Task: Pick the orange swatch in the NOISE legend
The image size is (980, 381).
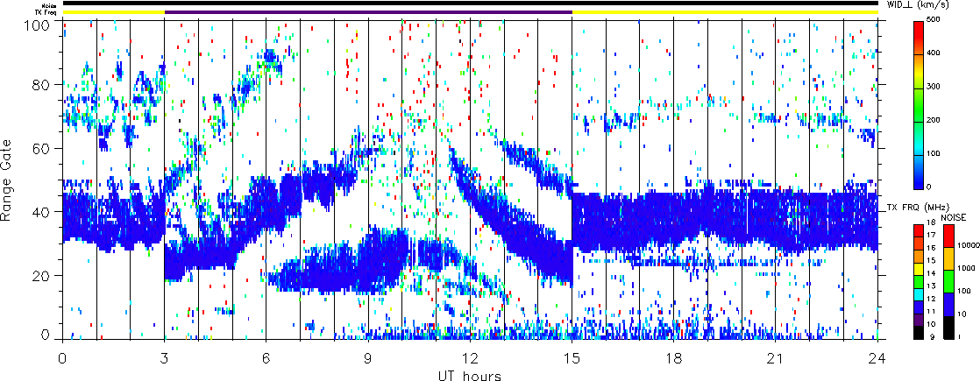Action: click(x=948, y=258)
